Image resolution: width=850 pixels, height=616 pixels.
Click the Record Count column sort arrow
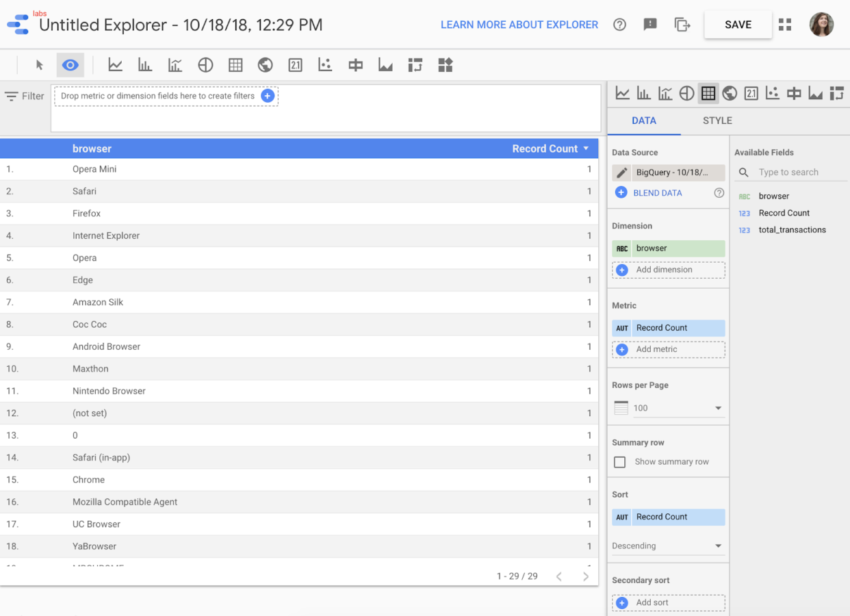pos(586,149)
